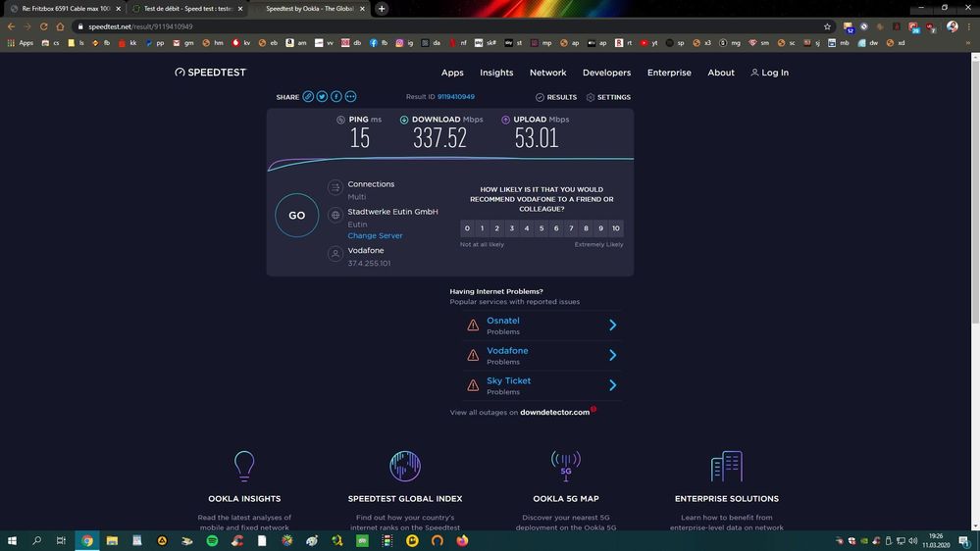Viewport: 980px width, 551px height.
Task: Click the warning icon next to Sky Ticket
Action: (x=473, y=385)
